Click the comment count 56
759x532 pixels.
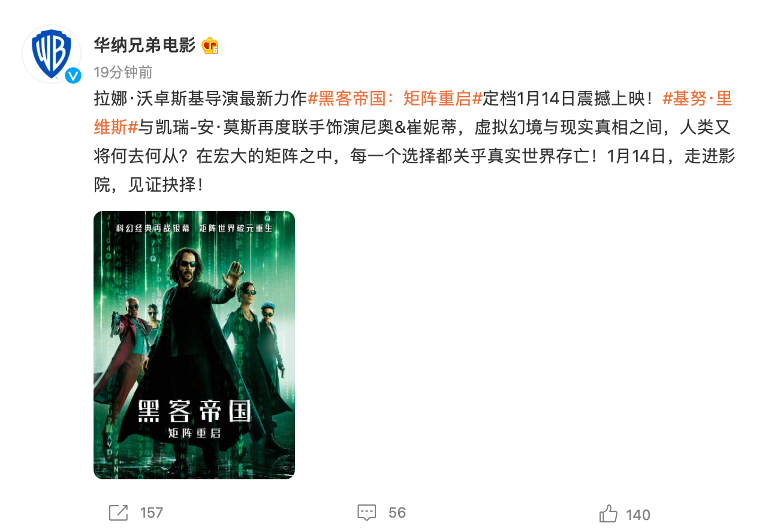(397, 513)
